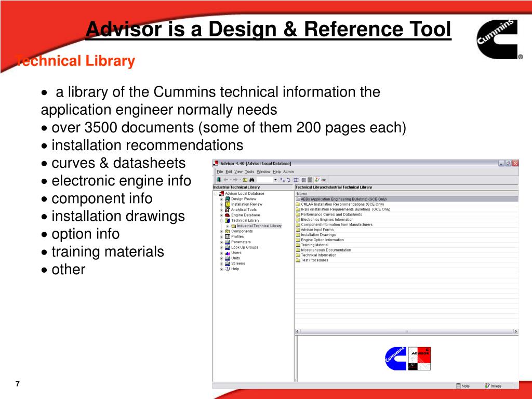
Task: Select the Design Review tree icon
Action: click(x=228, y=199)
